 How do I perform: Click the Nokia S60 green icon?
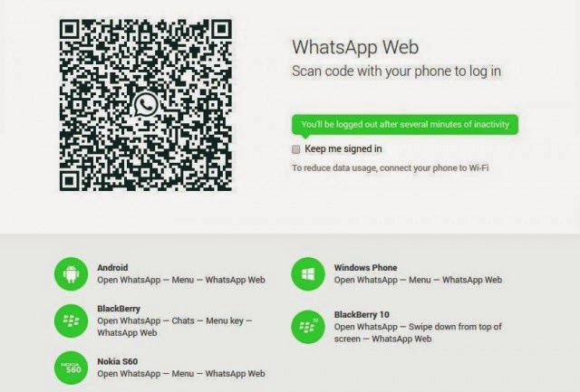(x=71, y=368)
